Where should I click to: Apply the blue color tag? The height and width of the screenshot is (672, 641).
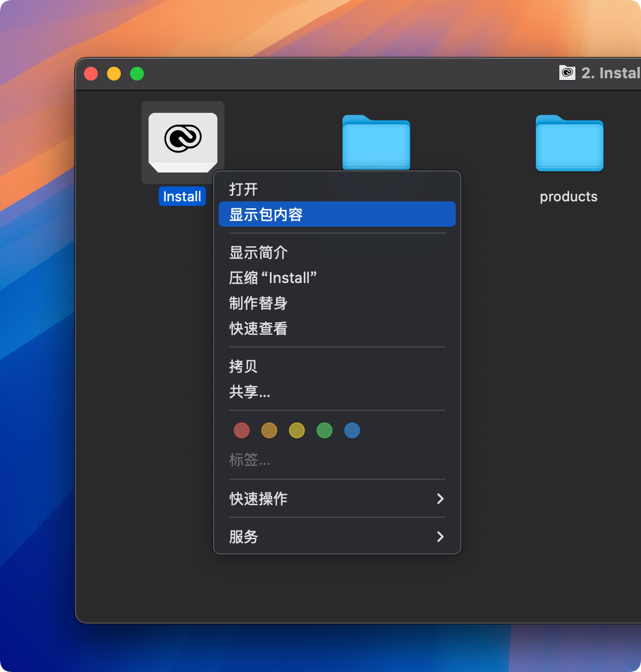pyautogui.click(x=352, y=430)
